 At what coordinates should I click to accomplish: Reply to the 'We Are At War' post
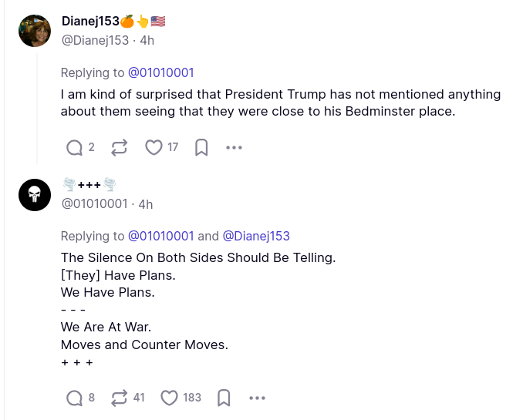click(75, 398)
